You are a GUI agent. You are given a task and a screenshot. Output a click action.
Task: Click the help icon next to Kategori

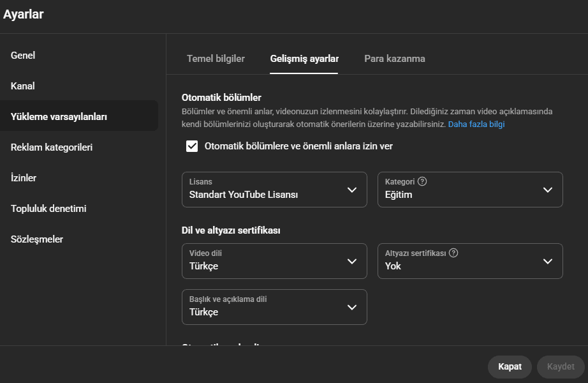422,181
